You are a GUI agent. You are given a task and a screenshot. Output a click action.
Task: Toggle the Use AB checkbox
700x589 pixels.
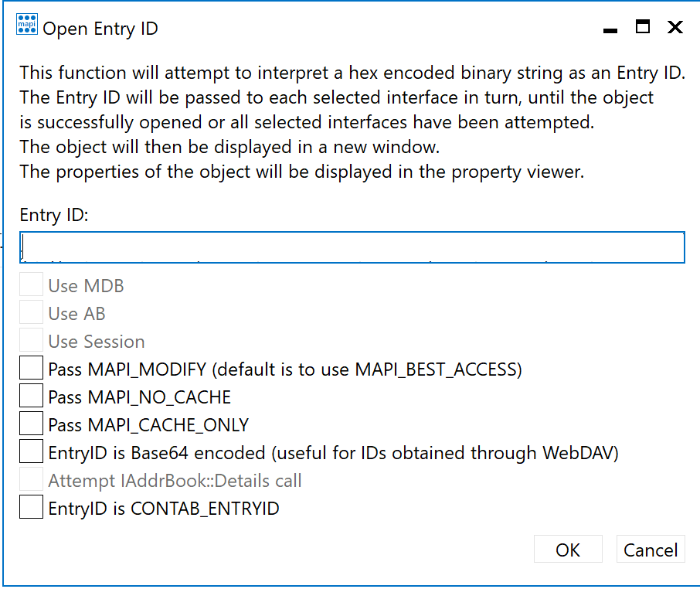31,313
